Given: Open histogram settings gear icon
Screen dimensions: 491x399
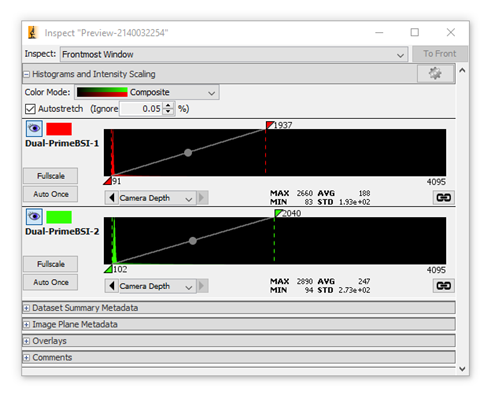Looking at the screenshot, I should point(436,73).
